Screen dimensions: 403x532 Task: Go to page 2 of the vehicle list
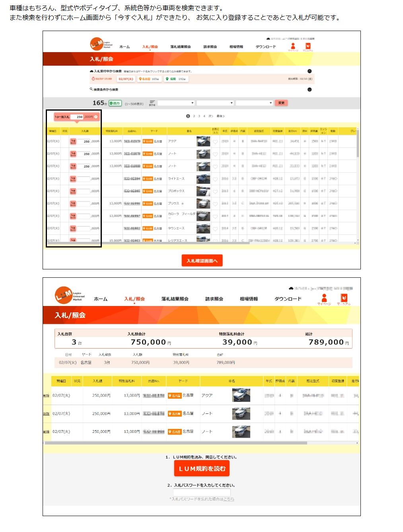click(x=194, y=116)
